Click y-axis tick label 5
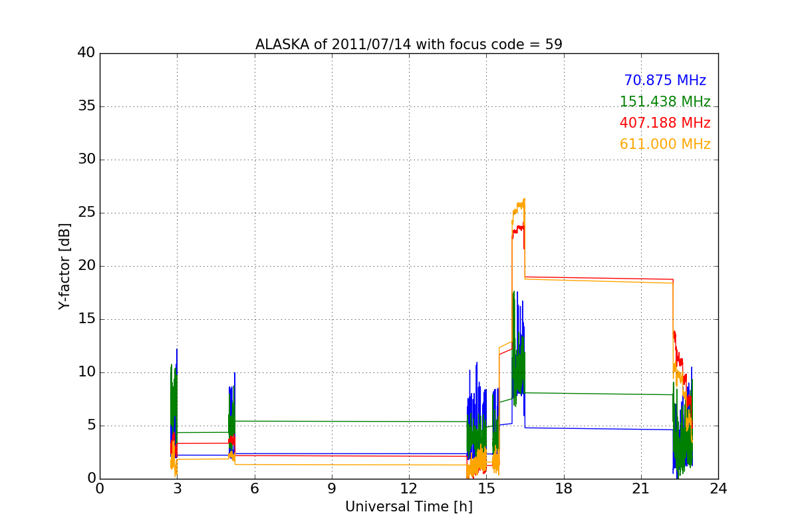798x532 pixels. (90, 426)
